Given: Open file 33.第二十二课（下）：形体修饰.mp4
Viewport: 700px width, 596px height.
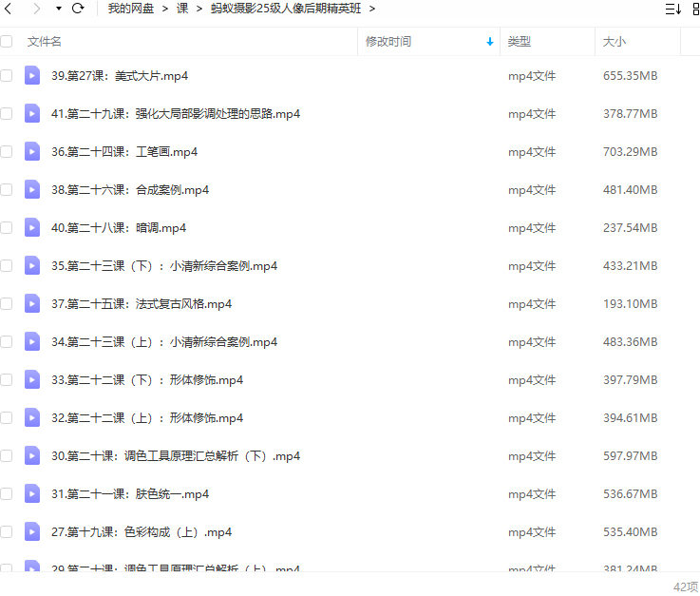Looking at the screenshot, I should [147, 379].
